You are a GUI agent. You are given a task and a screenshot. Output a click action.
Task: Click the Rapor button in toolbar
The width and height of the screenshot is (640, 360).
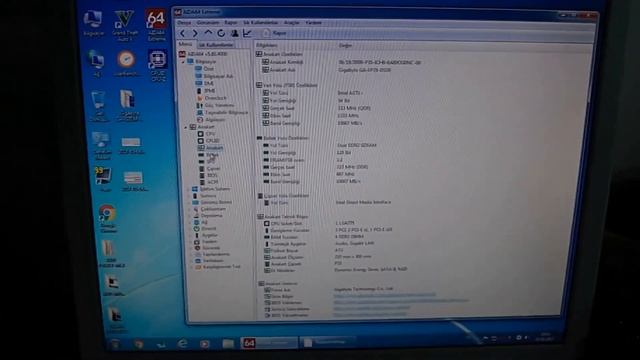(x=274, y=33)
